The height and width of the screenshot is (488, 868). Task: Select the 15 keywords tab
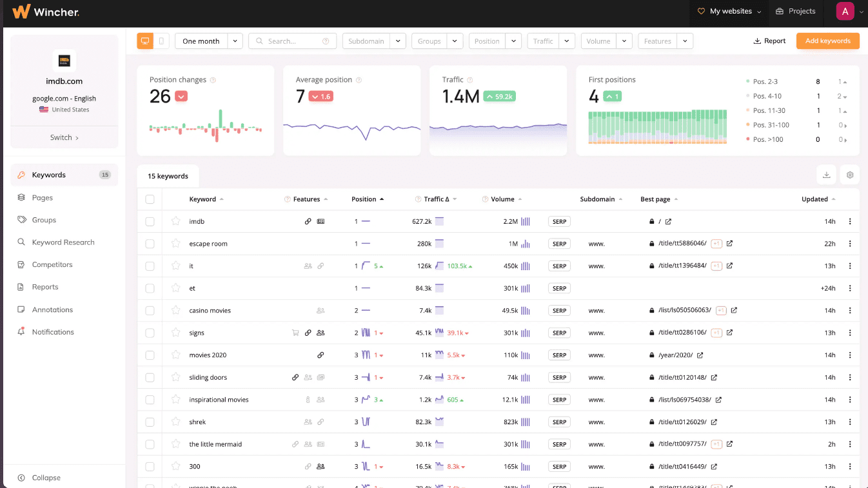click(168, 176)
